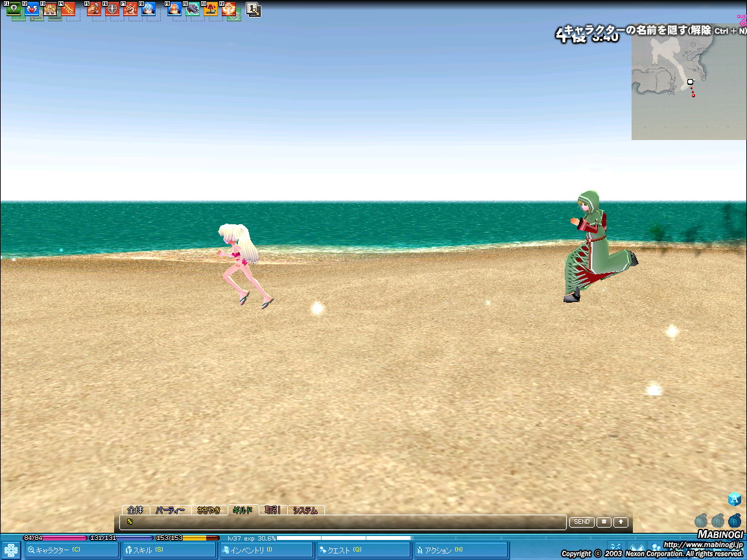Use the F2 winged heart skill
The height and width of the screenshot is (560, 747).
pos(32,9)
